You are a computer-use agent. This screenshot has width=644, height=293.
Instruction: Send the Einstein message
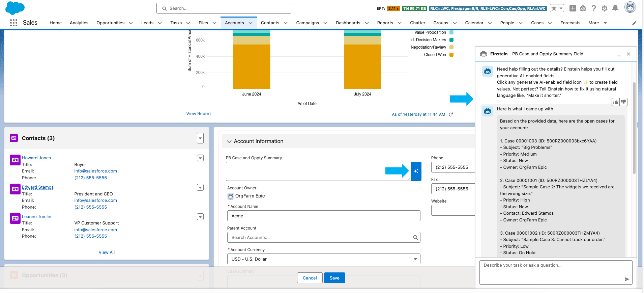(x=627, y=279)
